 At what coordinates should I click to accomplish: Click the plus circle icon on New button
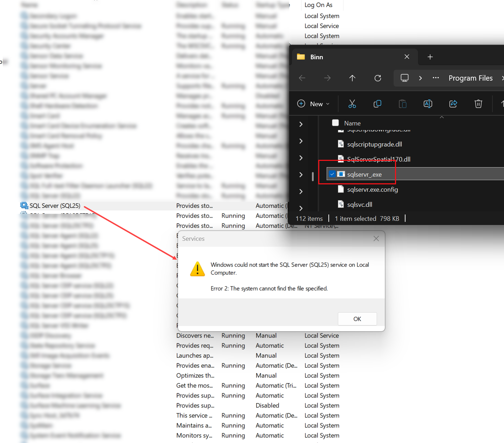pyautogui.click(x=301, y=104)
